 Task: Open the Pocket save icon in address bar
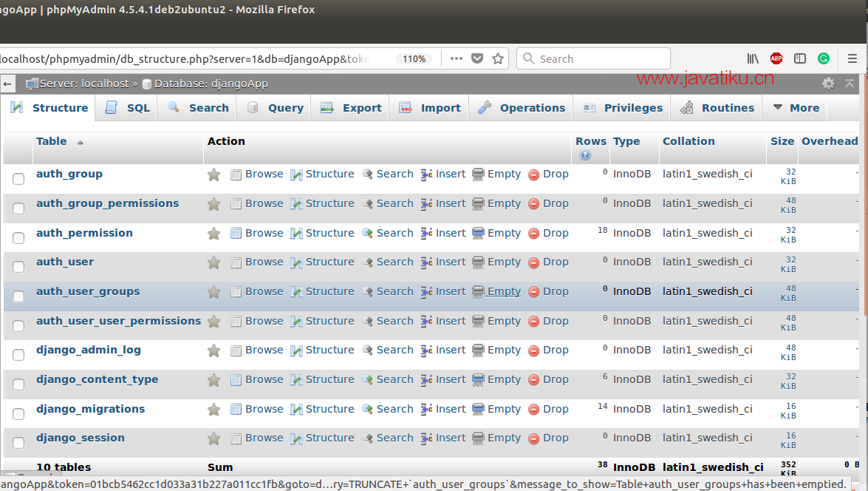477,58
